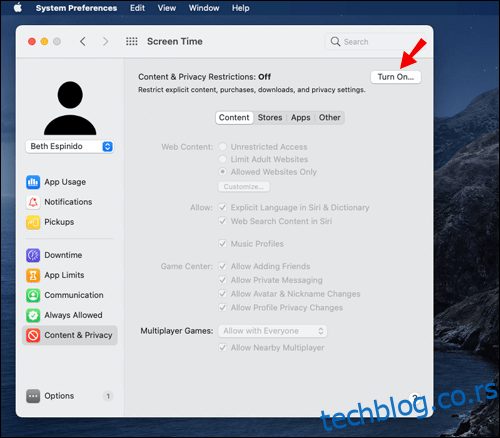The height and width of the screenshot is (438, 500).
Task: Switch to the Content tab
Action: [x=234, y=118]
